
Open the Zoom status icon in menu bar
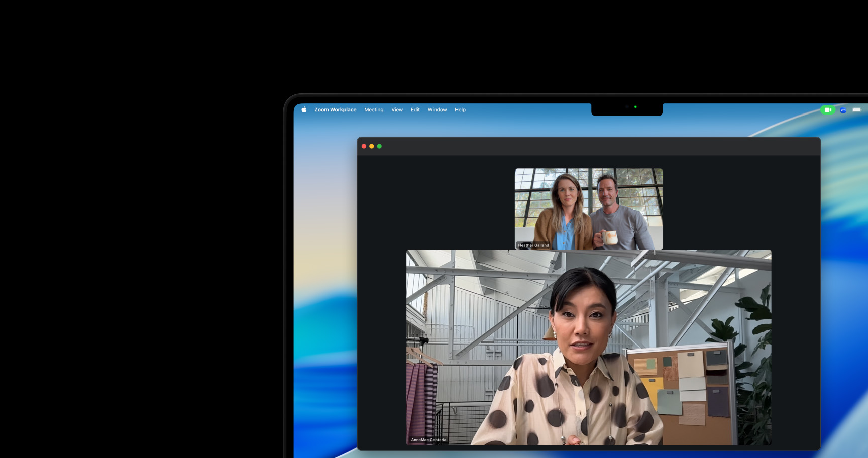(843, 110)
